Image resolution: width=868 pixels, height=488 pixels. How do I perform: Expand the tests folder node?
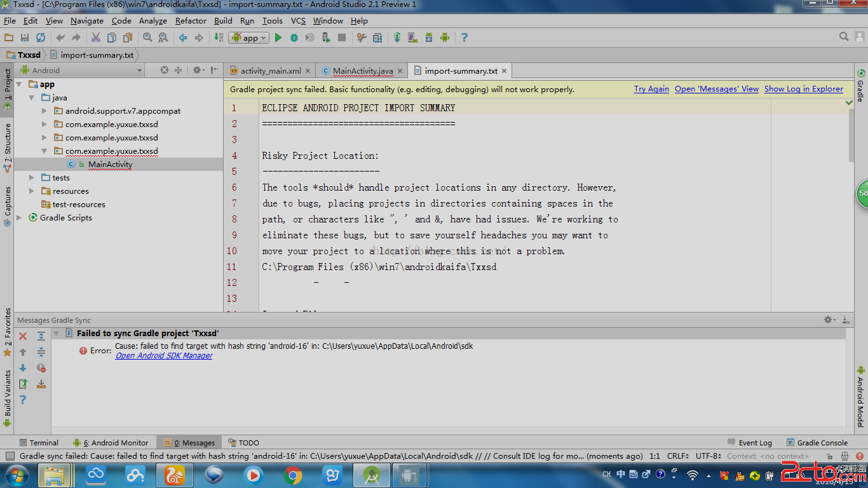32,178
